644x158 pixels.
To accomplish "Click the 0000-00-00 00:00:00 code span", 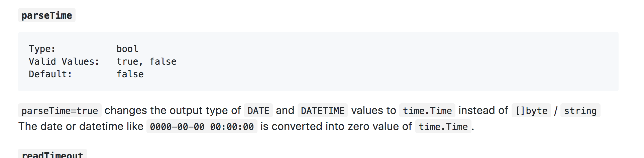I will (x=202, y=127).
